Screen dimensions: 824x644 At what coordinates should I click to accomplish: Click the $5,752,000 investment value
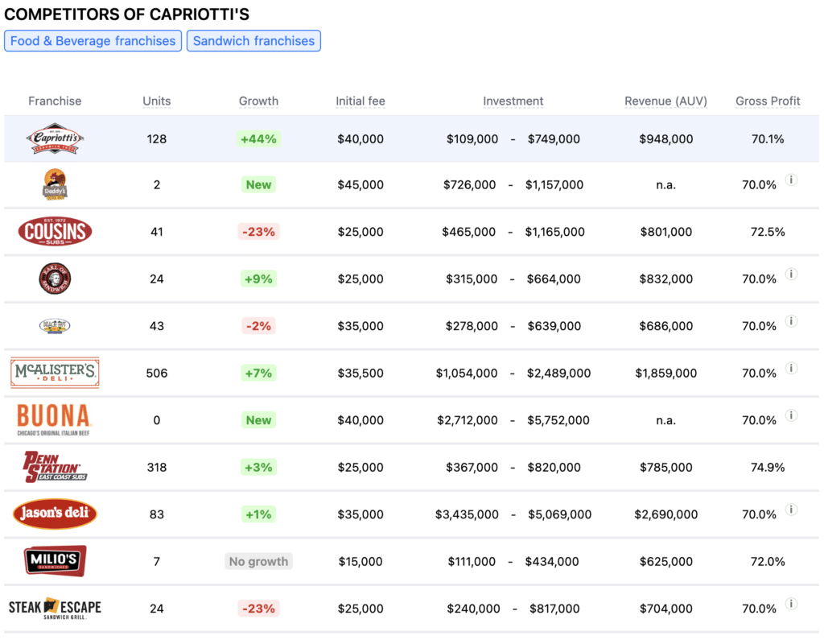(x=558, y=420)
